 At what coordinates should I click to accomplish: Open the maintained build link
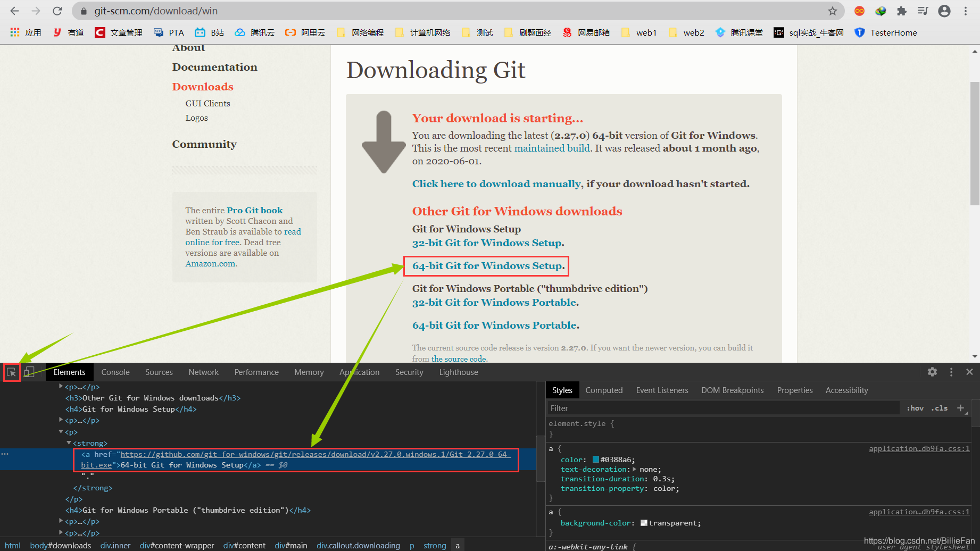(x=552, y=148)
